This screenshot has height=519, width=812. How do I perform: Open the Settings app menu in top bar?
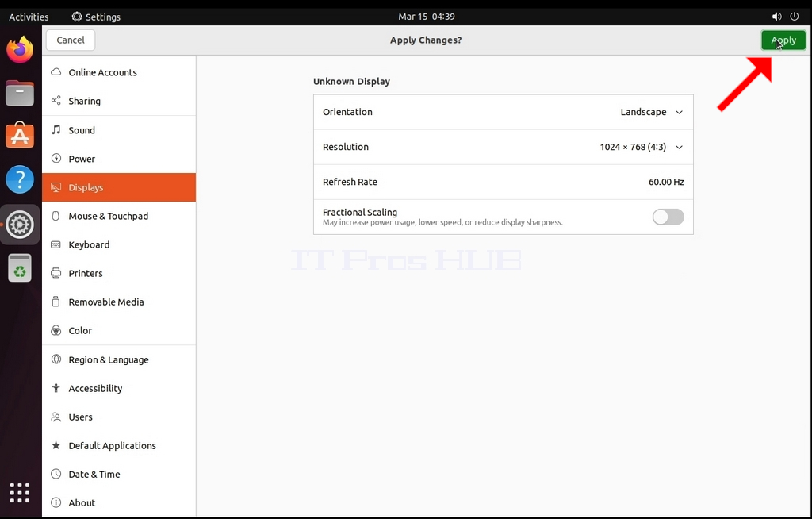pos(96,17)
